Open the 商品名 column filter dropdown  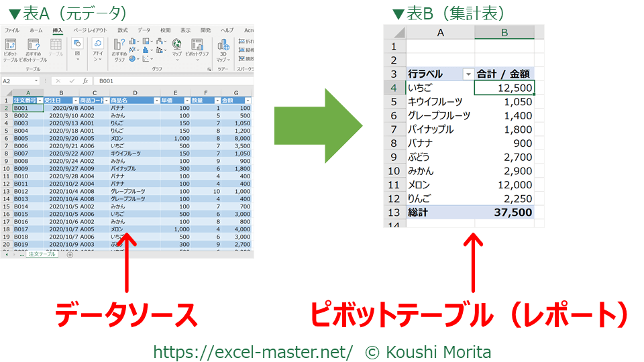(155, 100)
